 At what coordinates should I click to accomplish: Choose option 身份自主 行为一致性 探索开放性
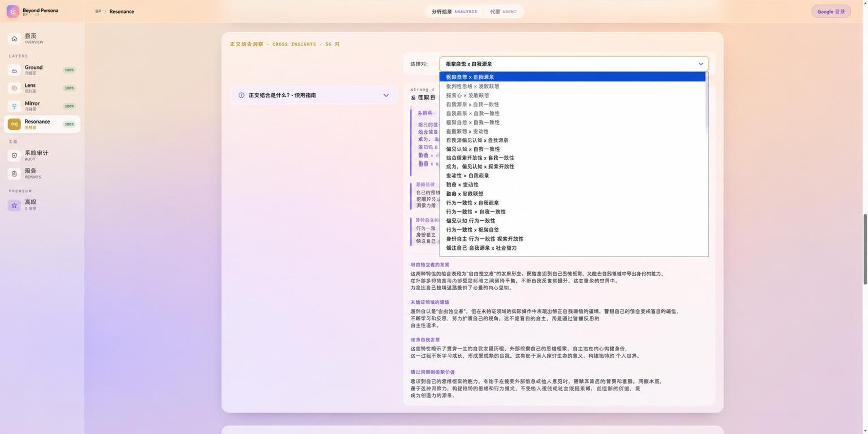(572, 239)
